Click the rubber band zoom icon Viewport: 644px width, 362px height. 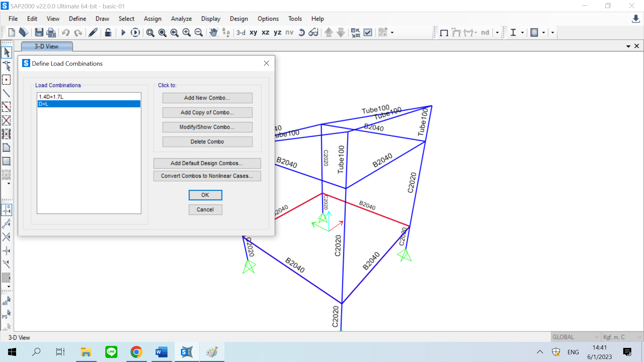pos(150,33)
